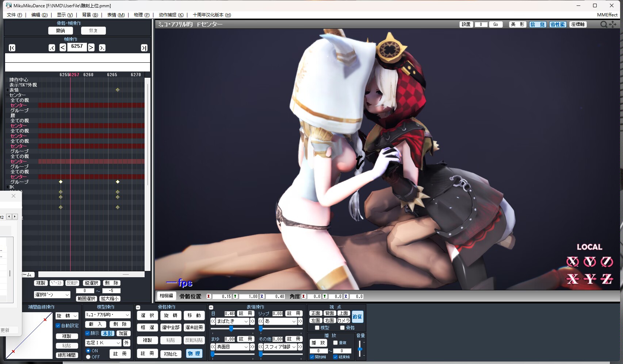Toggle the 開始幀 checkbox

pos(312,357)
